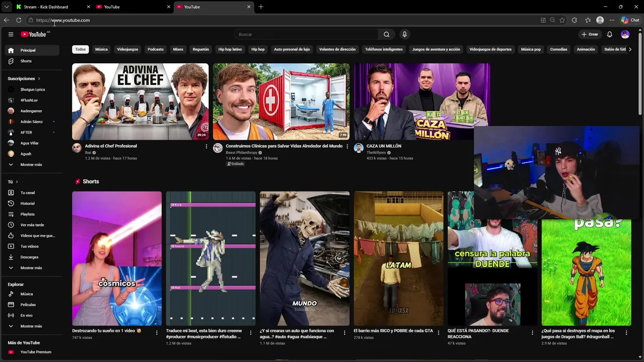Play Caza un Millón thumbnail

coord(422,102)
